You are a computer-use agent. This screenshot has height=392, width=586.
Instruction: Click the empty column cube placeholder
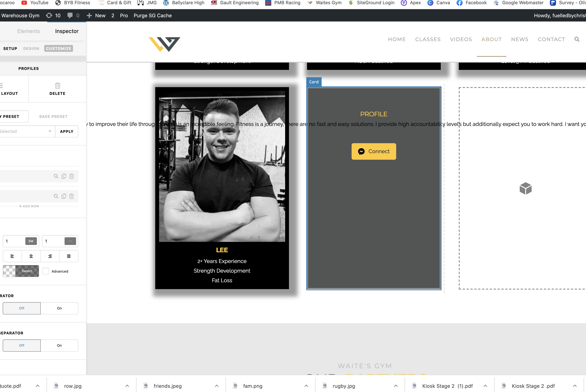[x=525, y=188]
